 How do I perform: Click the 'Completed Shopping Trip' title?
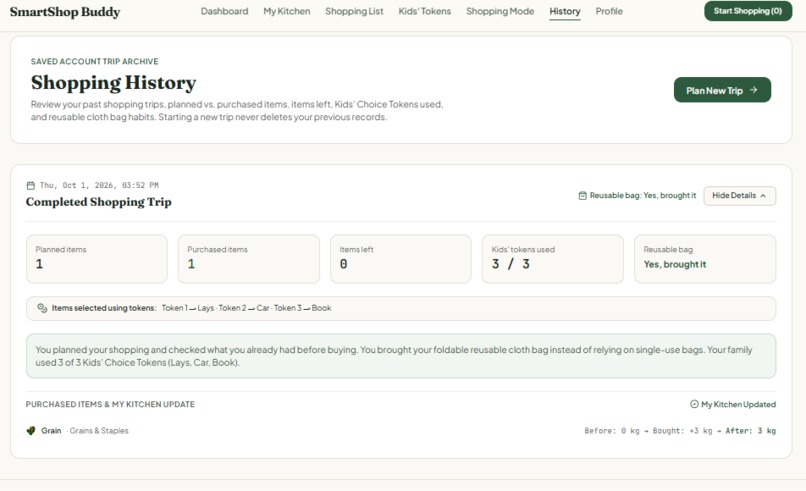click(99, 202)
